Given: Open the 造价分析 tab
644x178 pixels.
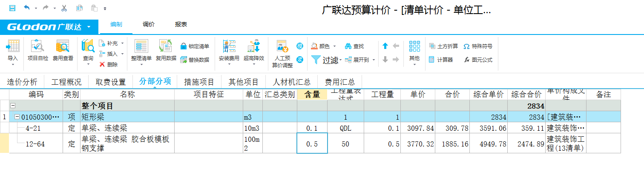Looking at the screenshot, I should point(22,82).
